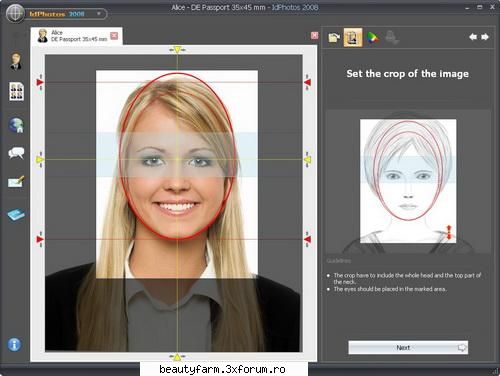The width and height of the screenshot is (500, 376).
Task: Click the Next button
Action: coord(408,347)
